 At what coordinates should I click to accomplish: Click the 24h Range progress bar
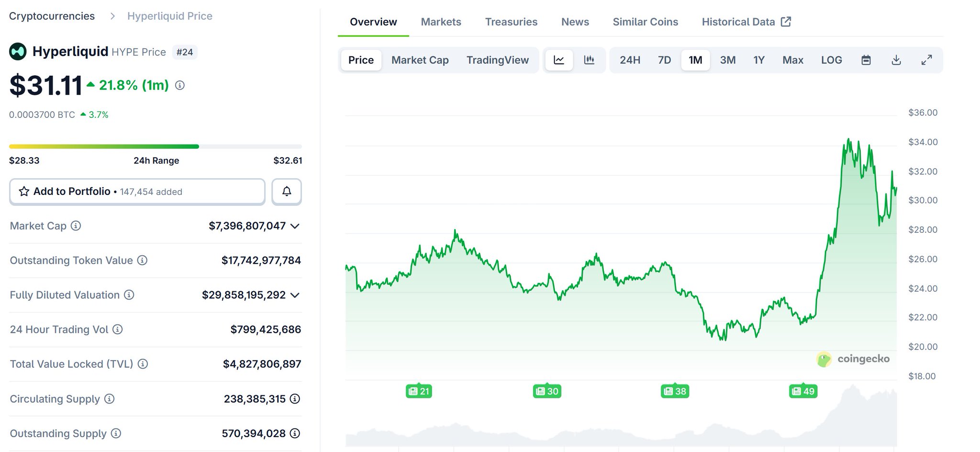(156, 147)
